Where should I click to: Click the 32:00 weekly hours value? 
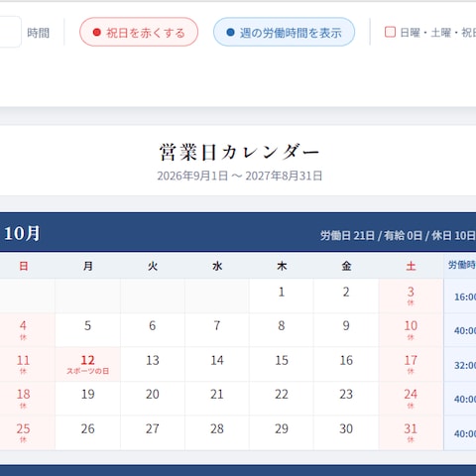click(x=465, y=365)
